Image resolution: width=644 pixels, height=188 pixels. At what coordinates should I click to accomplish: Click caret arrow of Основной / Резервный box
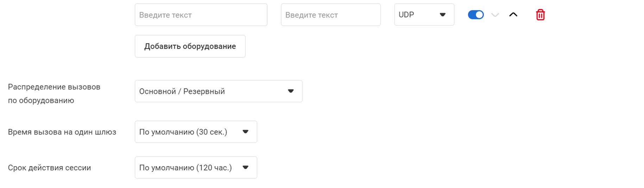click(x=290, y=91)
